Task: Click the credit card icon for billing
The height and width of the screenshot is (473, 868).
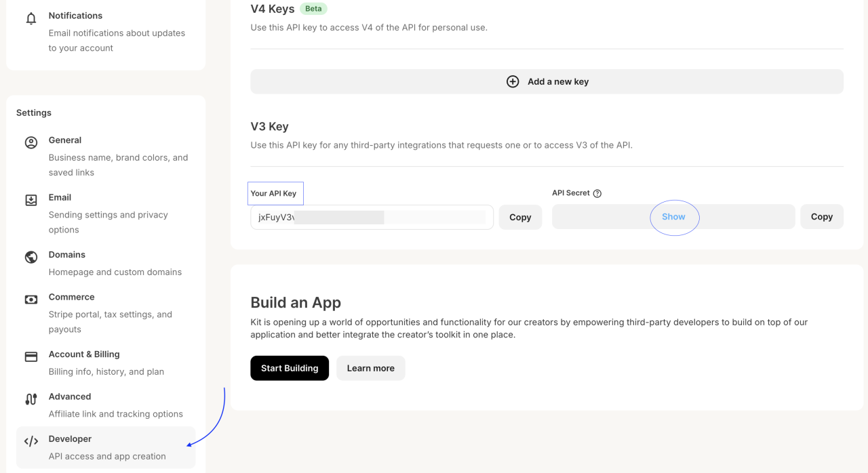Action: point(31,356)
